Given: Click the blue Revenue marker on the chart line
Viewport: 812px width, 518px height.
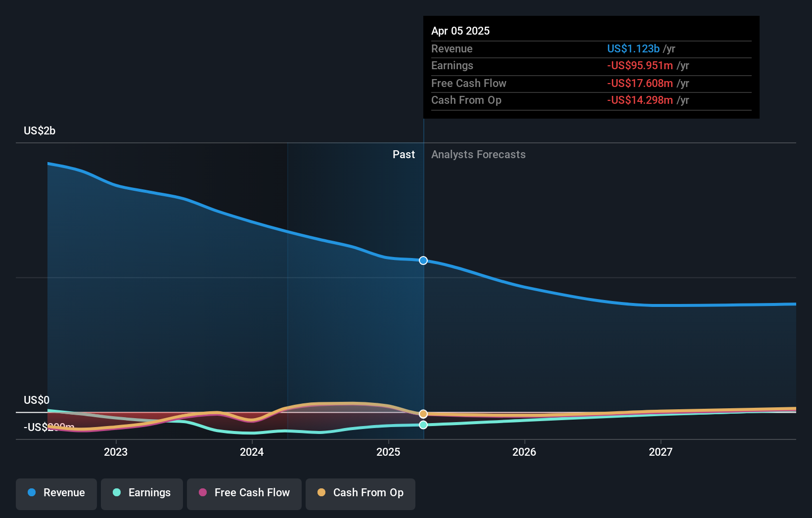Looking at the screenshot, I should click(x=423, y=260).
